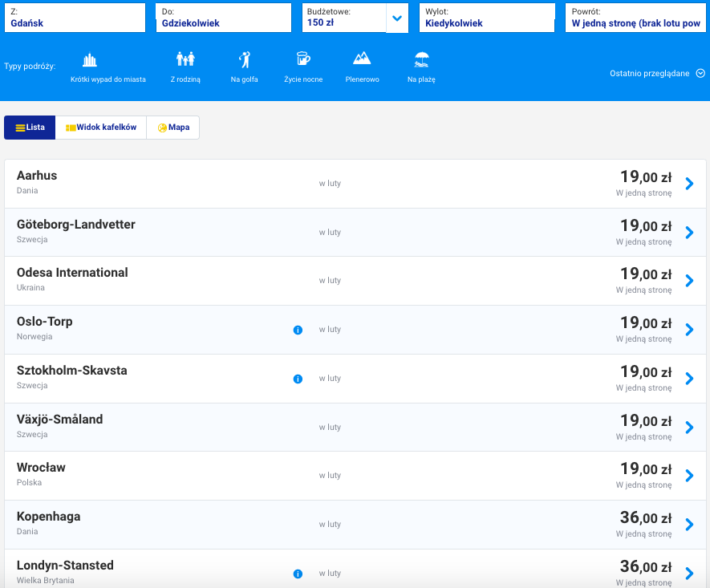Click the destination field showing Gdziekolwiek
Screen dimensions: 710x588
223,18
